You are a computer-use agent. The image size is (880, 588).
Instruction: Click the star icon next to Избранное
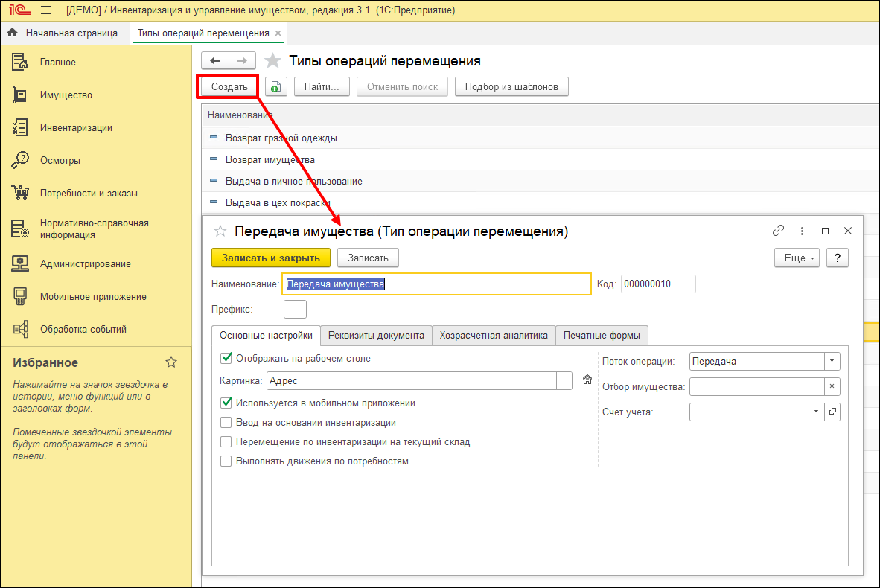pyautogui.click(x=171, y=362)
